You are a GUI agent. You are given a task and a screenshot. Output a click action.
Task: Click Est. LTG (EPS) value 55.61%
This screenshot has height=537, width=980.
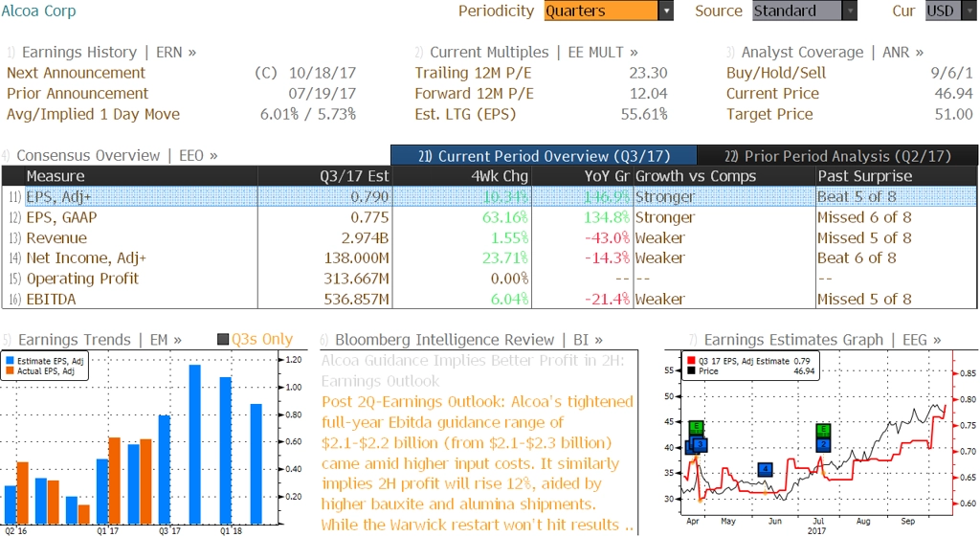tap(644, 115)
